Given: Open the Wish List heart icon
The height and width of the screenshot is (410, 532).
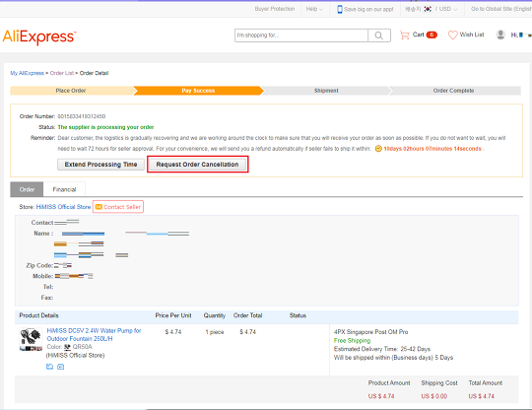Looking at the screenshot, I should click(x=452, y=34).
